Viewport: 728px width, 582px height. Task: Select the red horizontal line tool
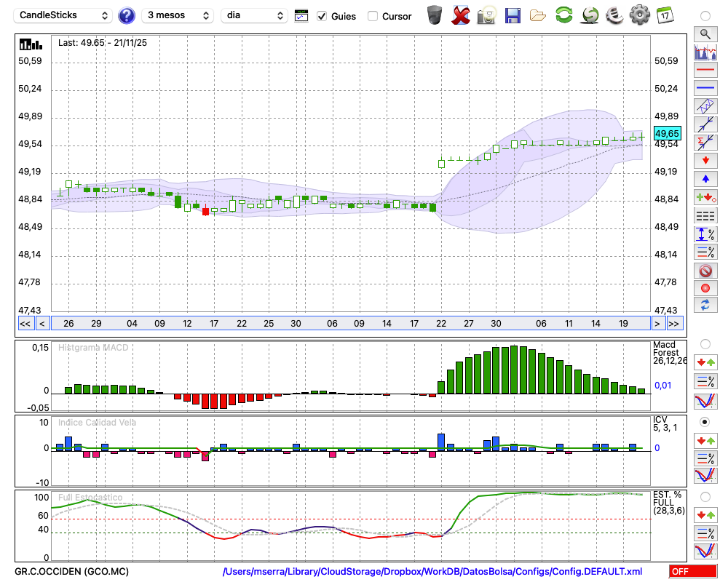click(x=705, y=71)
